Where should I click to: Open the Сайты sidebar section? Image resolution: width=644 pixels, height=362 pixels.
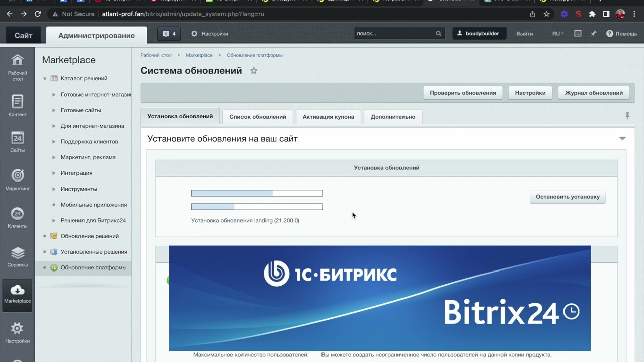tap(17, 142)
